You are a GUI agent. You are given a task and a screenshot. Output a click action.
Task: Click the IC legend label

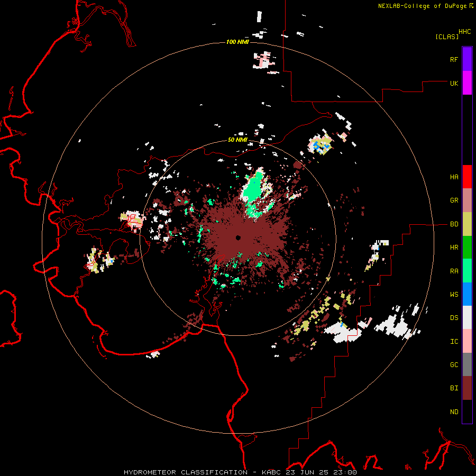454,342
